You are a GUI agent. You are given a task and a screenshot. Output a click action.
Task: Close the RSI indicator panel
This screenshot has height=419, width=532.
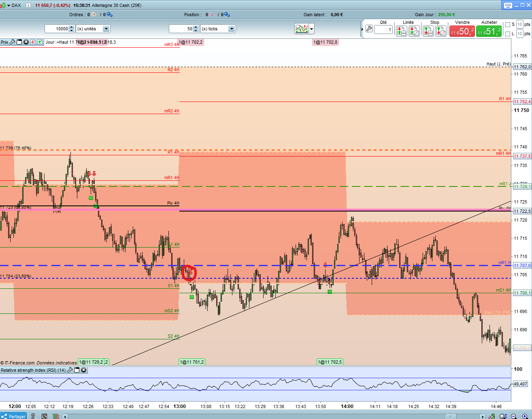tap(84, 370)
